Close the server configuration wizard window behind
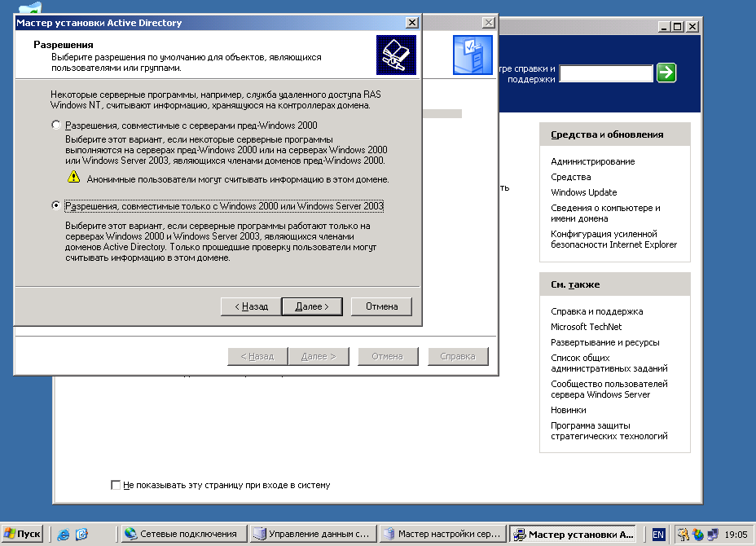Image resolution: width=756 pixels, height=546 pixels. (489, 23)
